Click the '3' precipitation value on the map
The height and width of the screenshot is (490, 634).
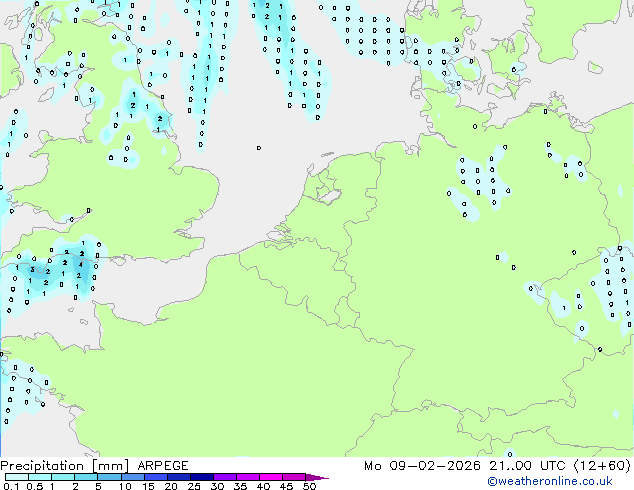click(32, 270)
